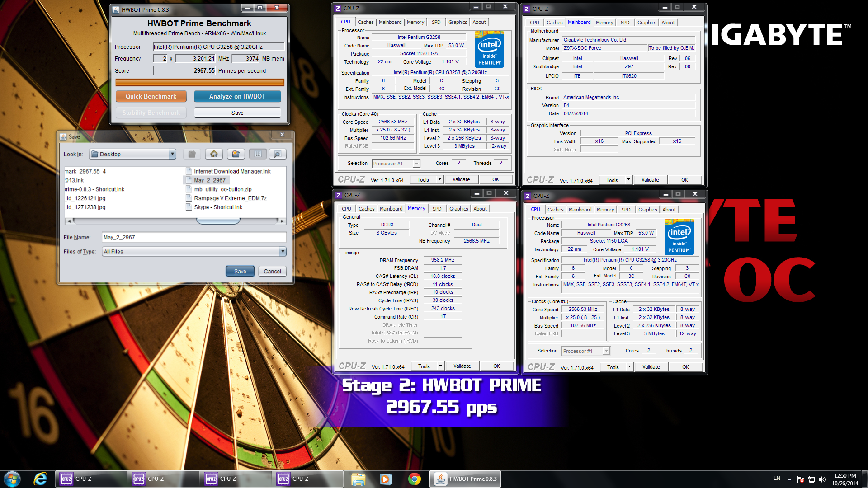This screenshot has width=868, height=488.
Task: Click Analyze on HWBOT button
Action: click(237, 96)
